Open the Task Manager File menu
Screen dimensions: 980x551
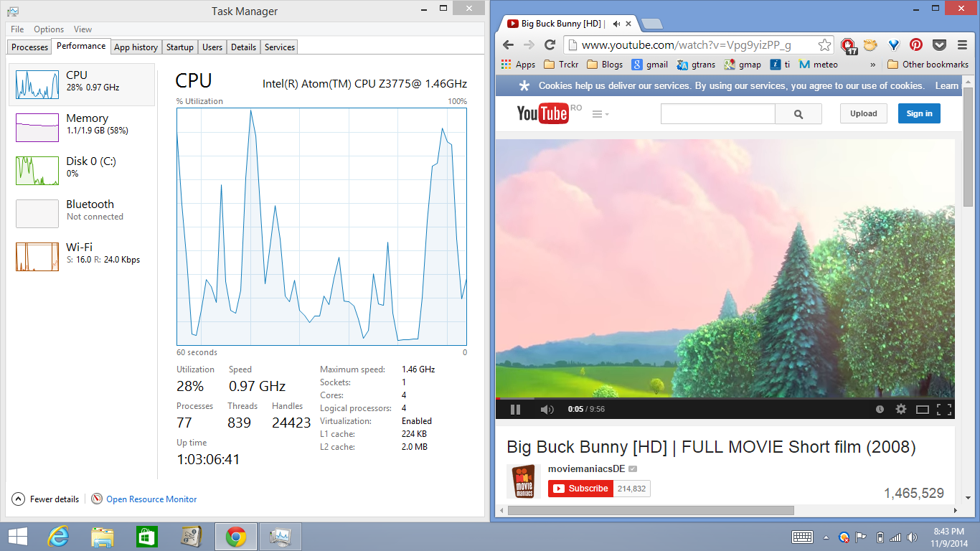(17, 29)
